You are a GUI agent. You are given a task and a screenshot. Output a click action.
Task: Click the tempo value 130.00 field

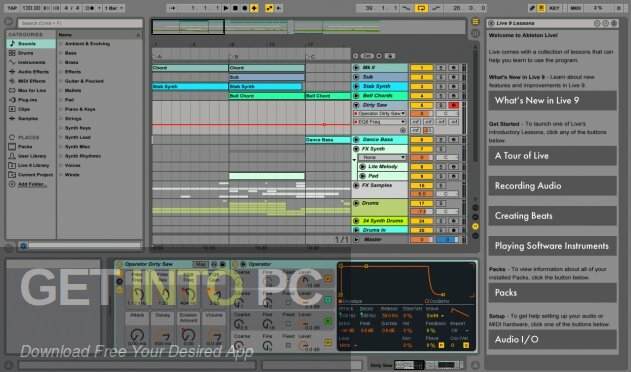[x=31, y=8]
